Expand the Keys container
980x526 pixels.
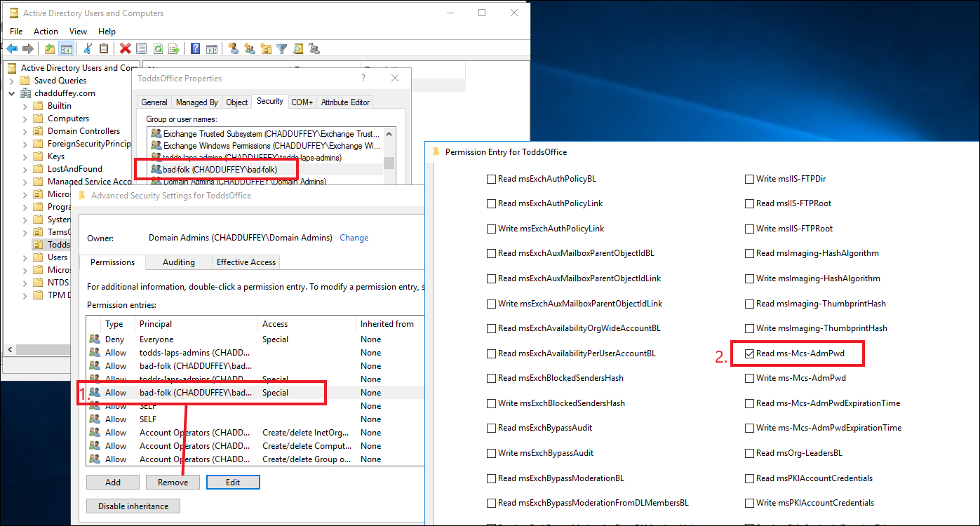click(x=25, y=156)
